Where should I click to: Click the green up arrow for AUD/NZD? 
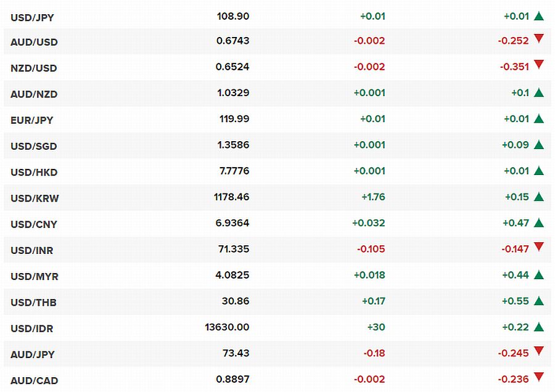[539, 92]
